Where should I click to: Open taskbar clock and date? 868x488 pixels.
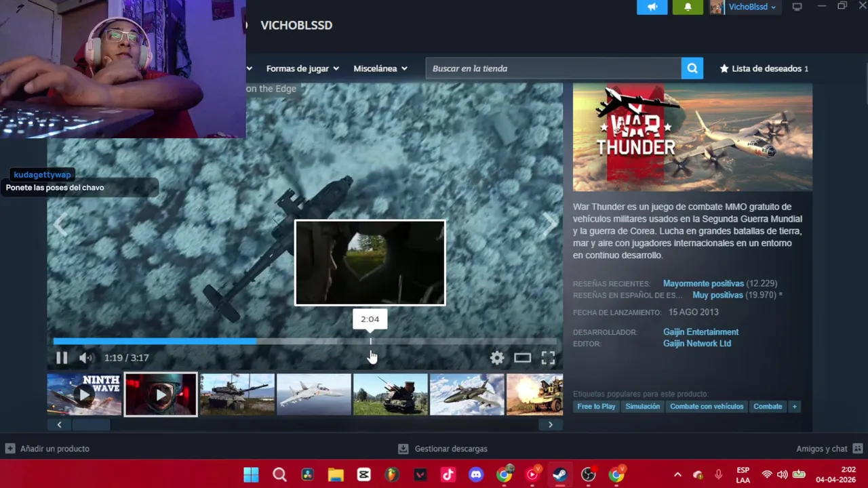pyautogui.click(x=836, y=474)
